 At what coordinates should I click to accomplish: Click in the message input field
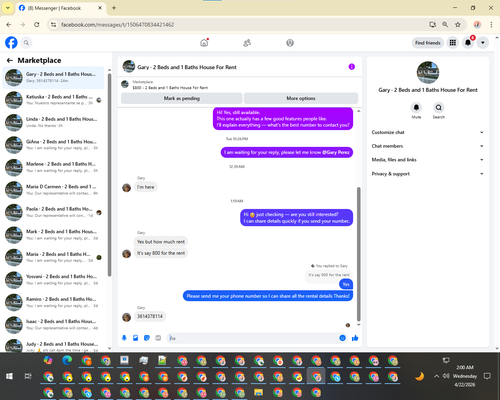253,338
